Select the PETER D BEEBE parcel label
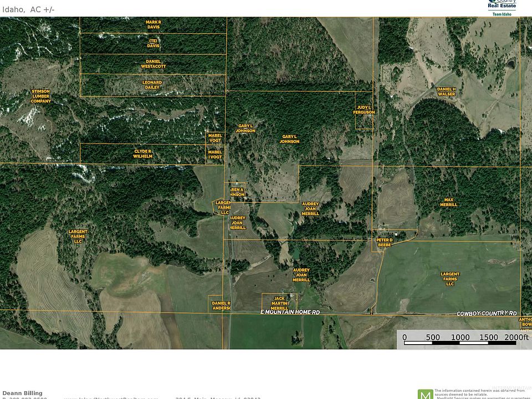Viewport: 532px width, 399px height. (x=385, y=242)
